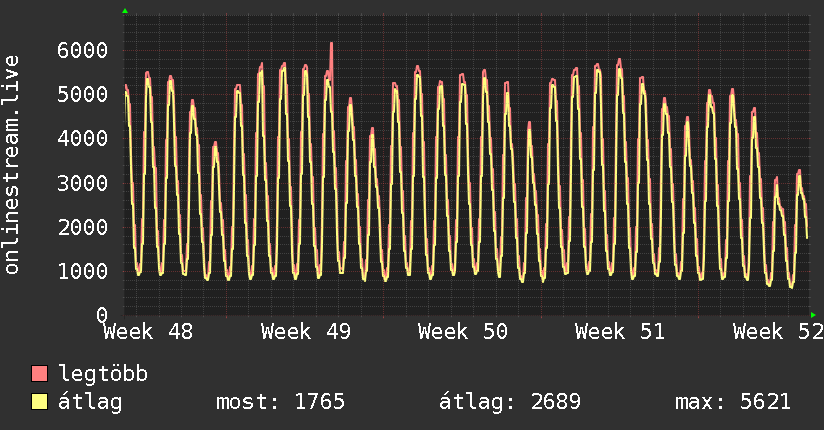Select the max: 5621 statistic
Viewport: 824px width, 430px height.
click(x=733, y=402)
